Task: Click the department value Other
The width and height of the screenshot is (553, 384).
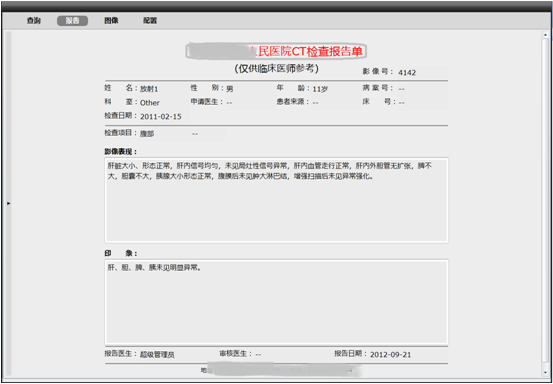Action: coord(150,103)
